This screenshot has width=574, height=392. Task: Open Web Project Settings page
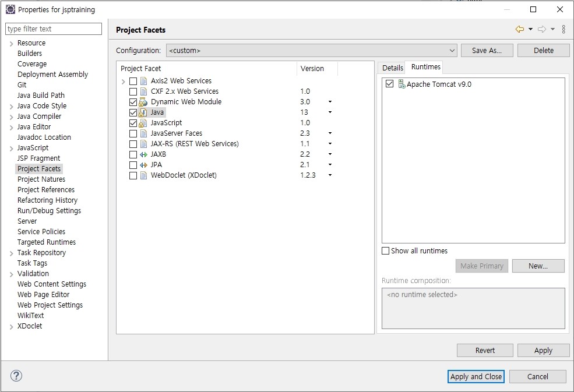50,305
